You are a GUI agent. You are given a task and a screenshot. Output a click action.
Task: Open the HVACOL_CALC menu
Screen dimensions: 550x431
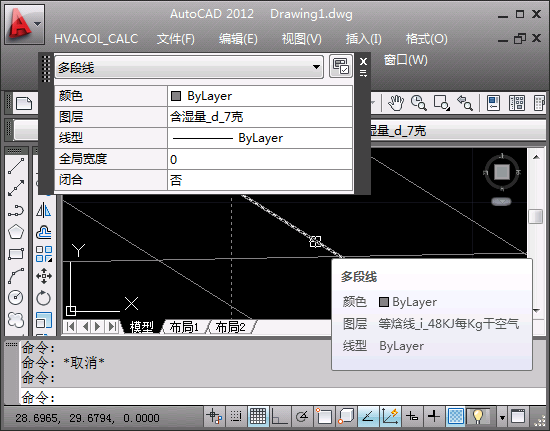click(x=96, y=39)
